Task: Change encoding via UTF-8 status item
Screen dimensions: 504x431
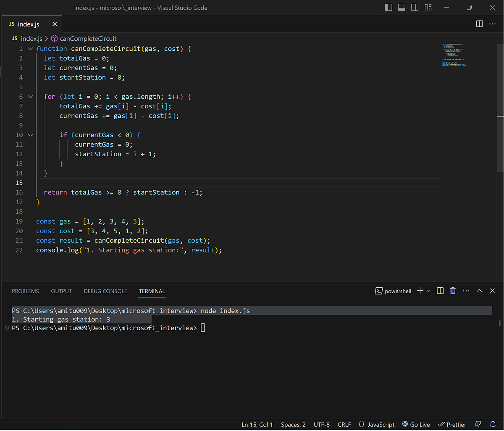Action: [x=321, y=425]
